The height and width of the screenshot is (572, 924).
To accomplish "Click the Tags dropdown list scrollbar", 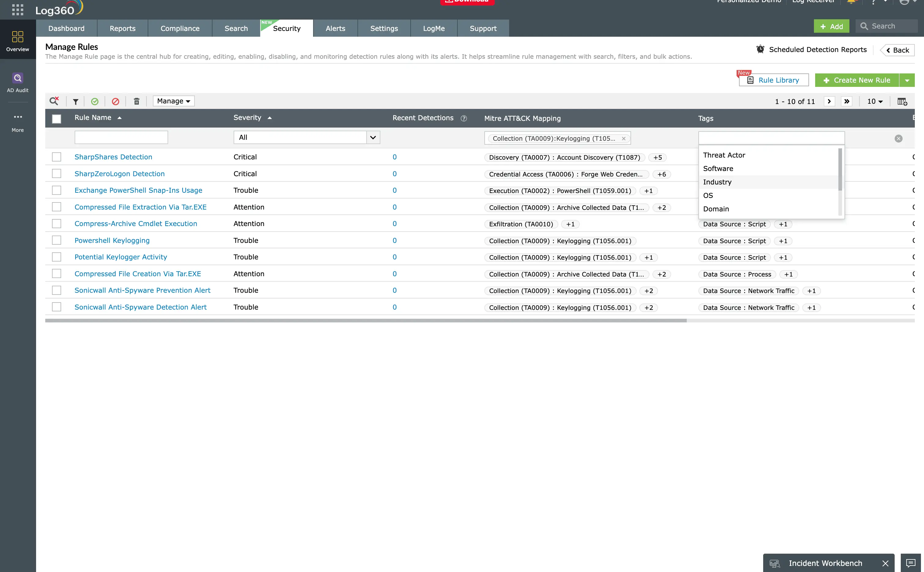I will pyautogui.click(x=840, y=169).
